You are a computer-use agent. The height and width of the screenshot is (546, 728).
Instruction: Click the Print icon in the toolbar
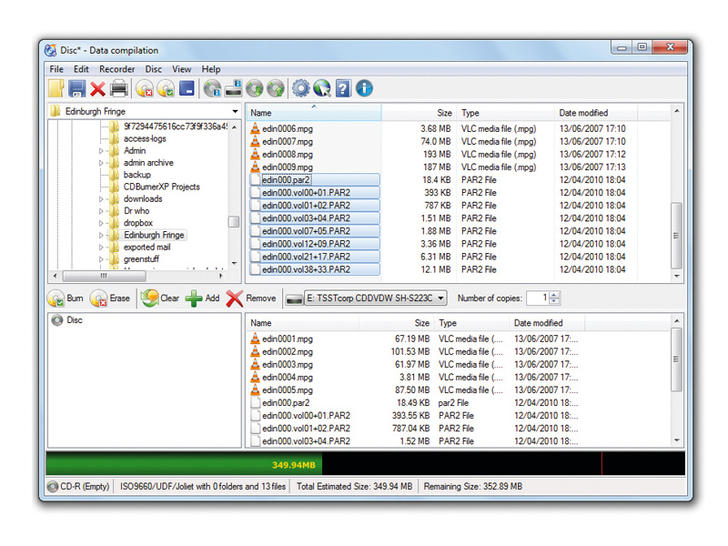[x=118, y=89]
